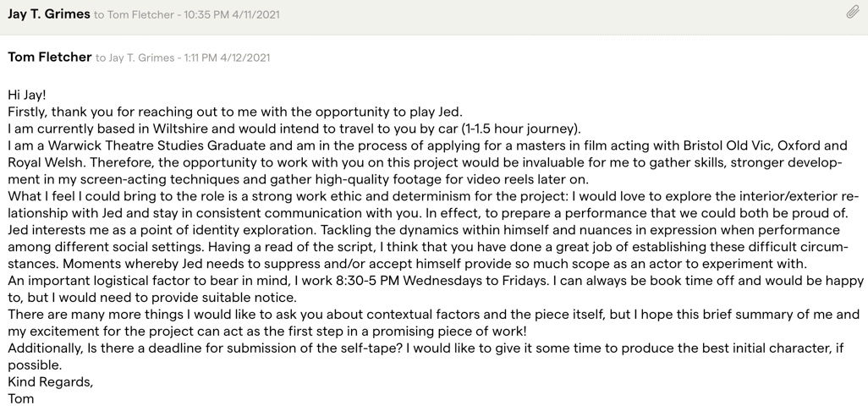The width and height of the screenshot is (868, 411).
Task: Click the 'to Jay T. Grimes' recipient text
Action: pyautogui.click(x=135, y=57)
